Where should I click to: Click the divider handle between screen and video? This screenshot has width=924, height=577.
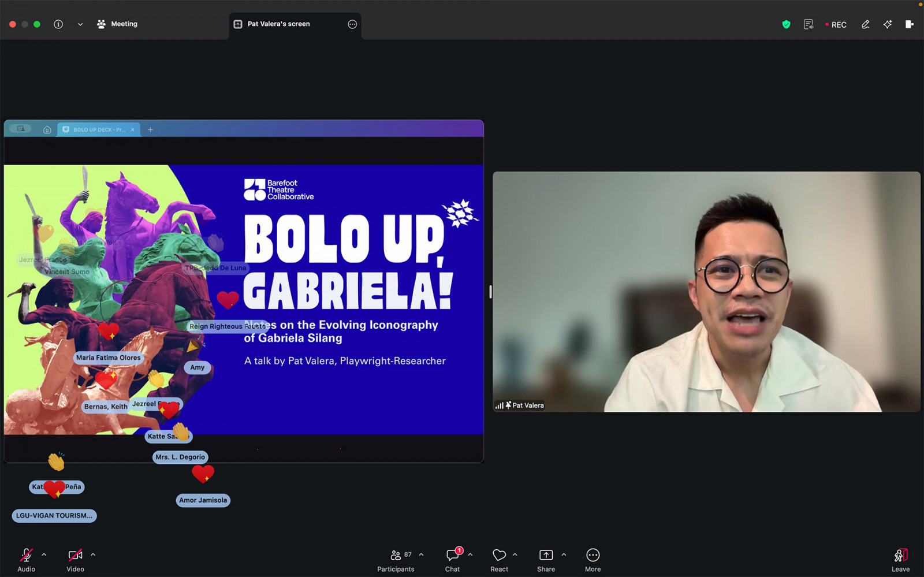(x=490, y=292)
